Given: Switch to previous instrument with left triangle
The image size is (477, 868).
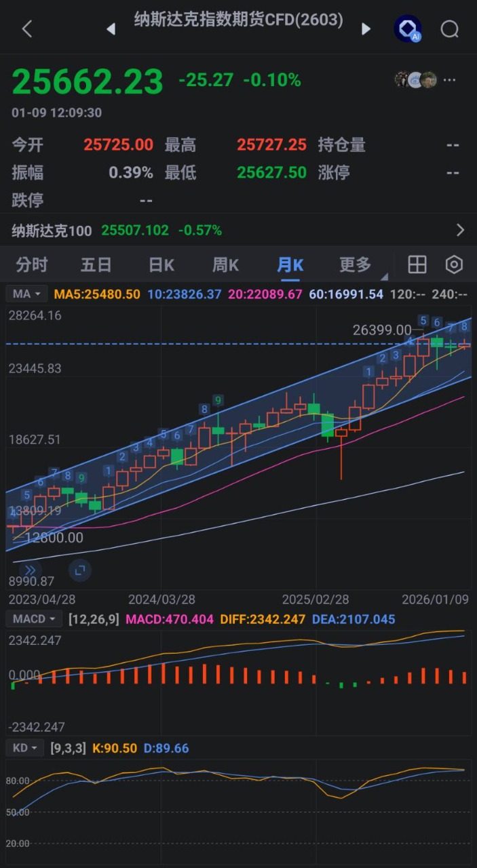Looking at the screenshot, I should (111, 29).
